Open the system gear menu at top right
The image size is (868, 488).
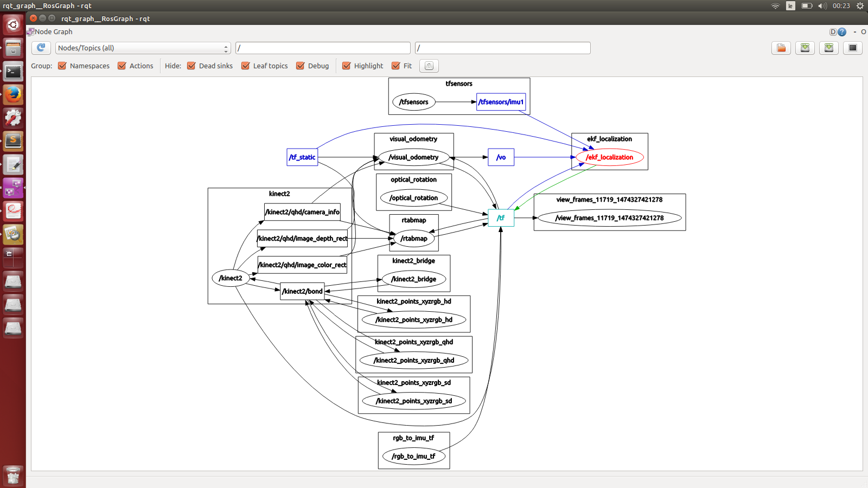[860, 6]
